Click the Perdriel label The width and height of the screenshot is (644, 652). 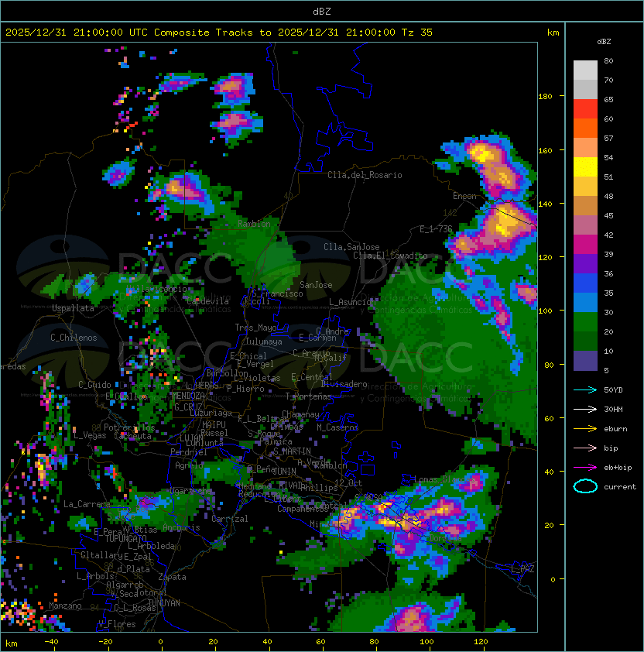(188, 452)
